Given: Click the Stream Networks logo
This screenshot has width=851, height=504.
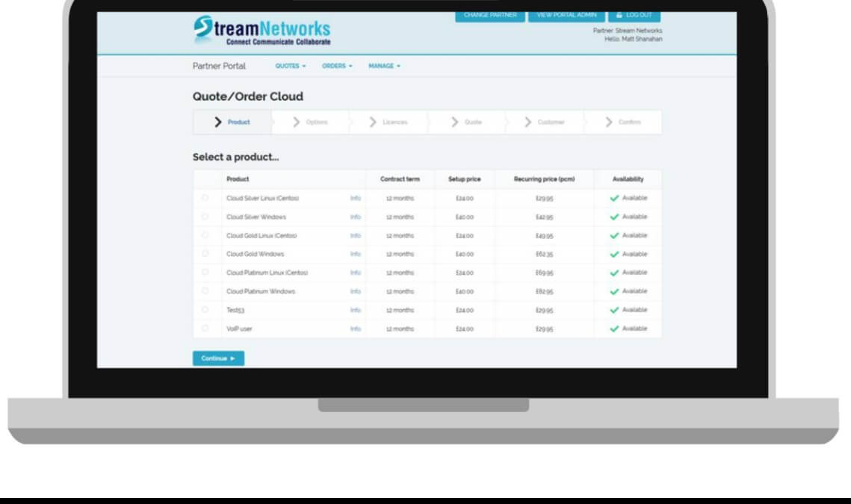Looking at the screenshot, I should click(261, 31).
